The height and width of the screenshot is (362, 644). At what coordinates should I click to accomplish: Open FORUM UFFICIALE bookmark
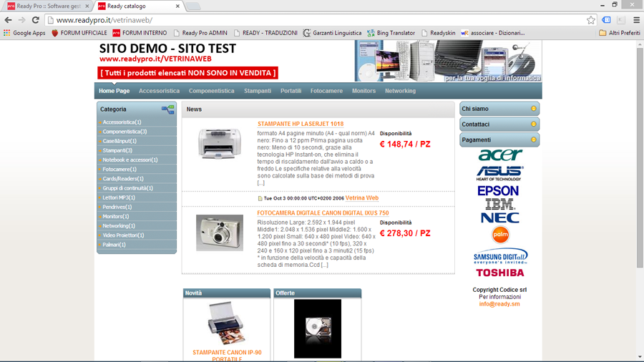(79, 33)
